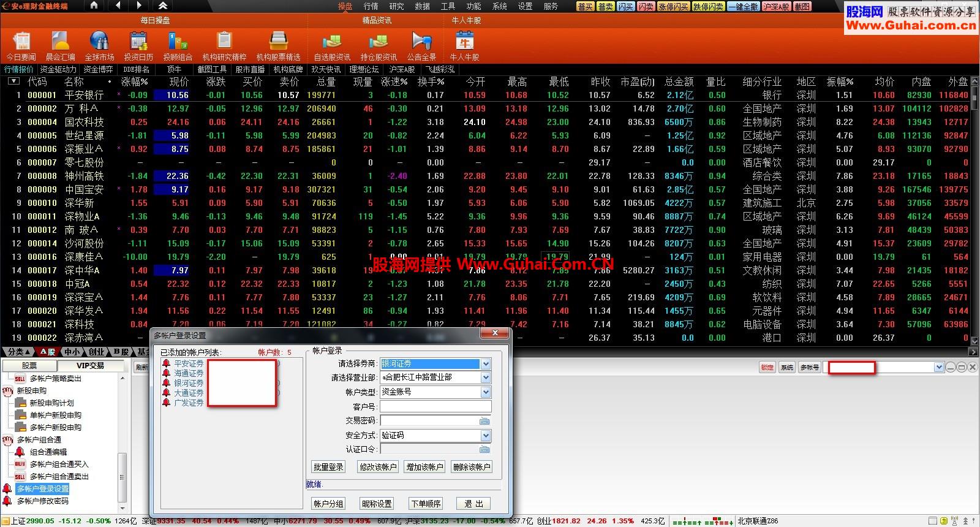
Task: Click the 帐户分组 button
Action: click(328, 504)
